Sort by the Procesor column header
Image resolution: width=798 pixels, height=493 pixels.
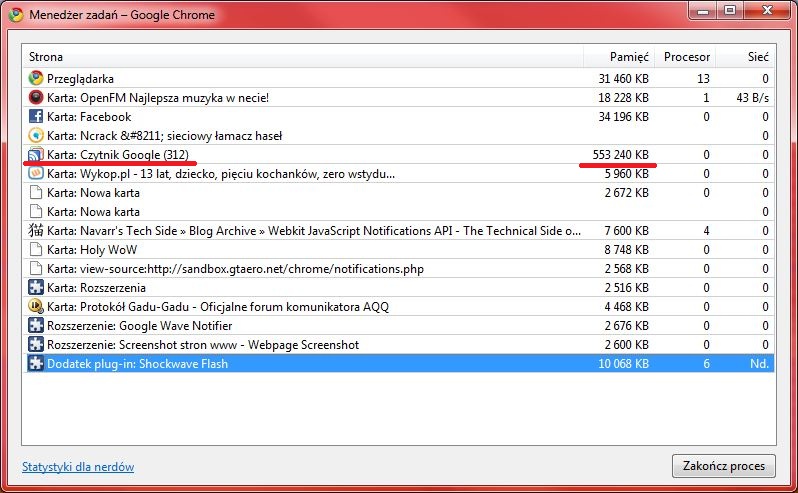(x=689, y=57)
